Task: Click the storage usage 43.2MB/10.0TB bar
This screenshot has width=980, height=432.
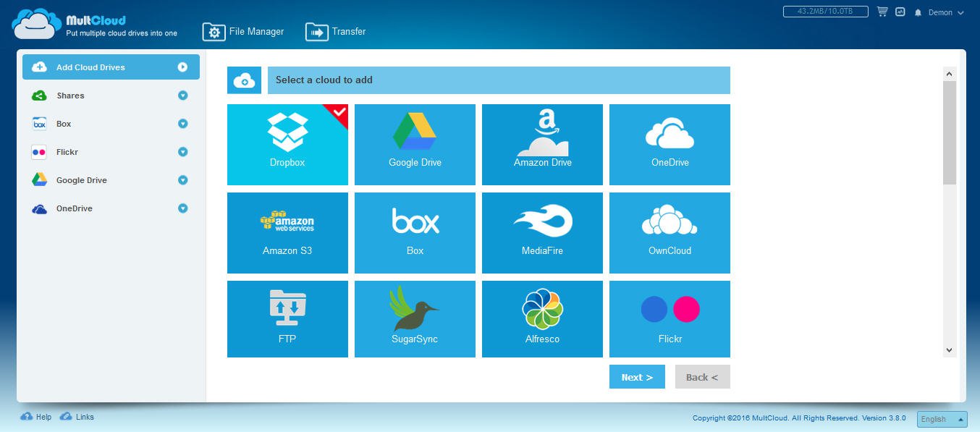Action: 826,12
